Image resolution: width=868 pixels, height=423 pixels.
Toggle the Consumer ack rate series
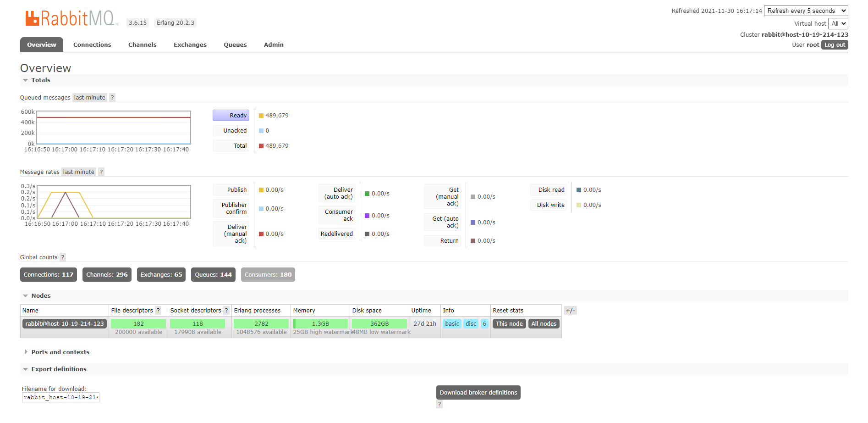point(337,215)
